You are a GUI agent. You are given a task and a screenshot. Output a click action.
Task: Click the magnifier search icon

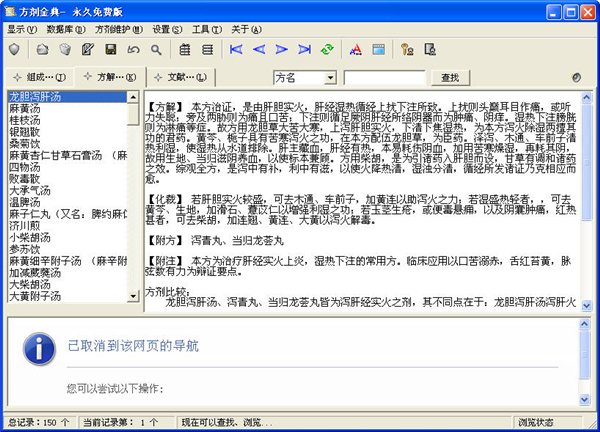click(x=156, y=49)
